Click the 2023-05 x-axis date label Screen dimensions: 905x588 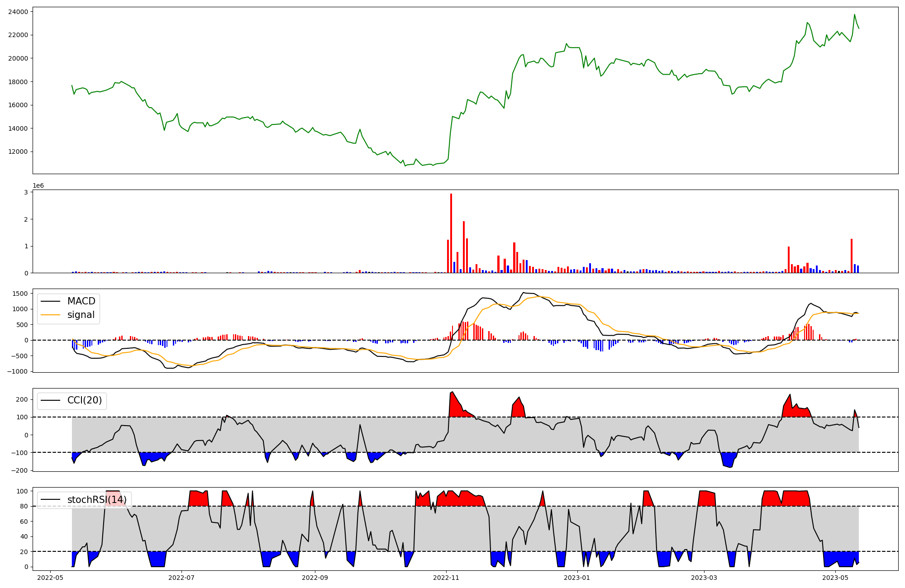point(835,578)
